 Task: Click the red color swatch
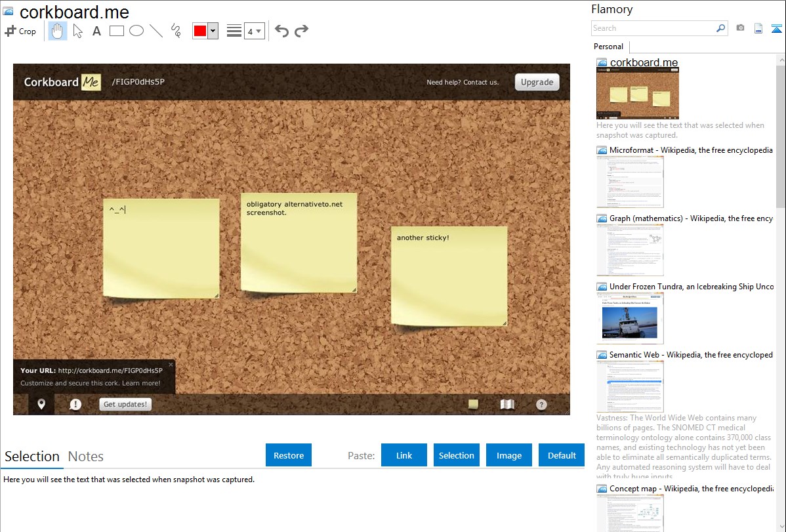[199, 31]
